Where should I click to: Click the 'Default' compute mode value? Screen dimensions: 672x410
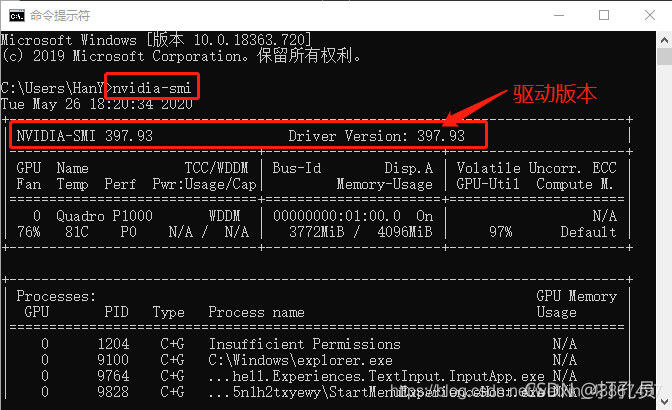click(588, 232)
